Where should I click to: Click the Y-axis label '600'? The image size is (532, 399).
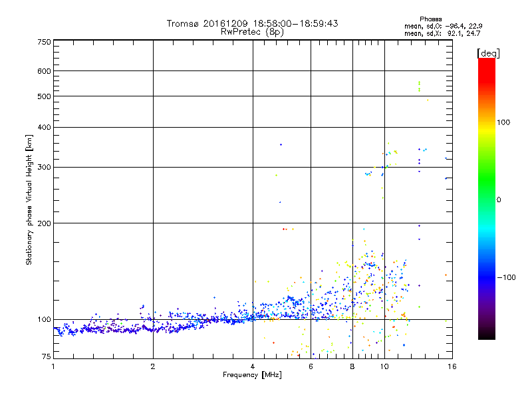pyautogui.click(x=45, y=71)
